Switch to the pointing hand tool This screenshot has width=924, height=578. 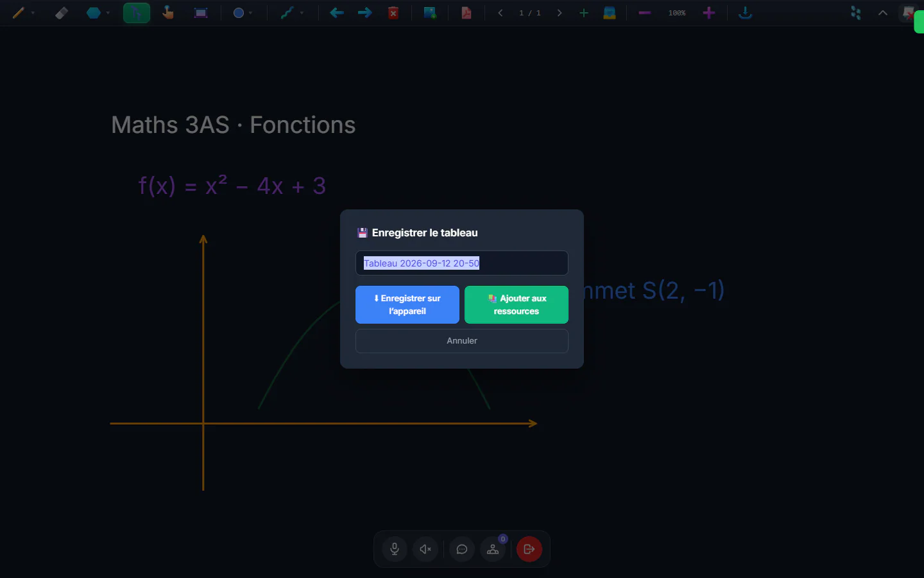(168, 13)
